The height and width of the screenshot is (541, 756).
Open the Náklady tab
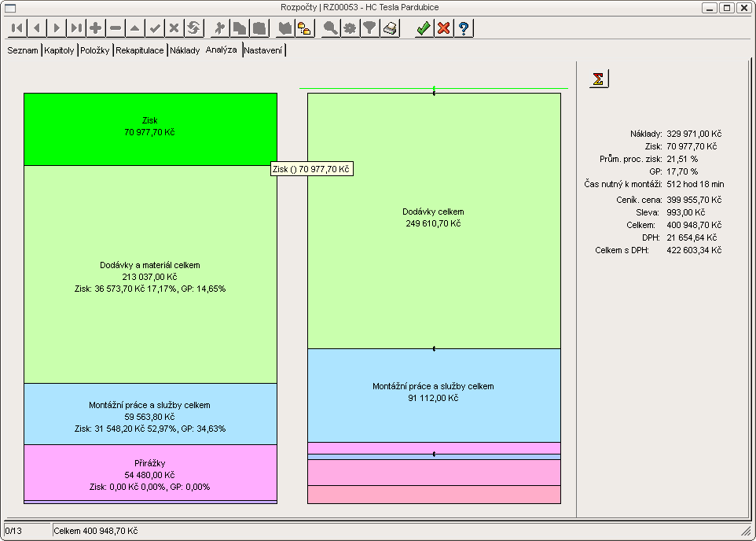185,50
